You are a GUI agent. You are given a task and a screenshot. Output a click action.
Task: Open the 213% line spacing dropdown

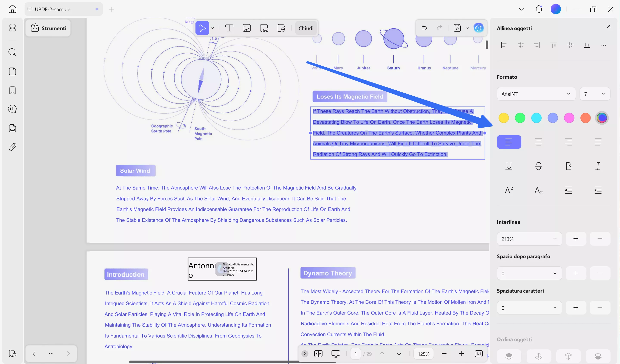(529, 239)
